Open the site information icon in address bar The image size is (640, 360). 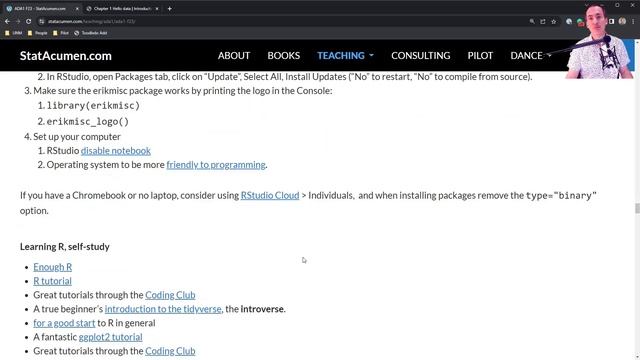pyautogui.click(x=42, y=21)
